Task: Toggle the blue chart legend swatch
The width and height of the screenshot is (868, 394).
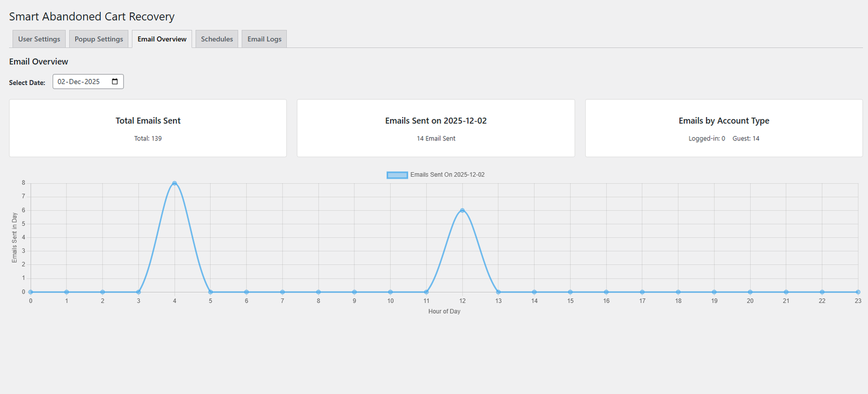Action: tap(397, 175)
